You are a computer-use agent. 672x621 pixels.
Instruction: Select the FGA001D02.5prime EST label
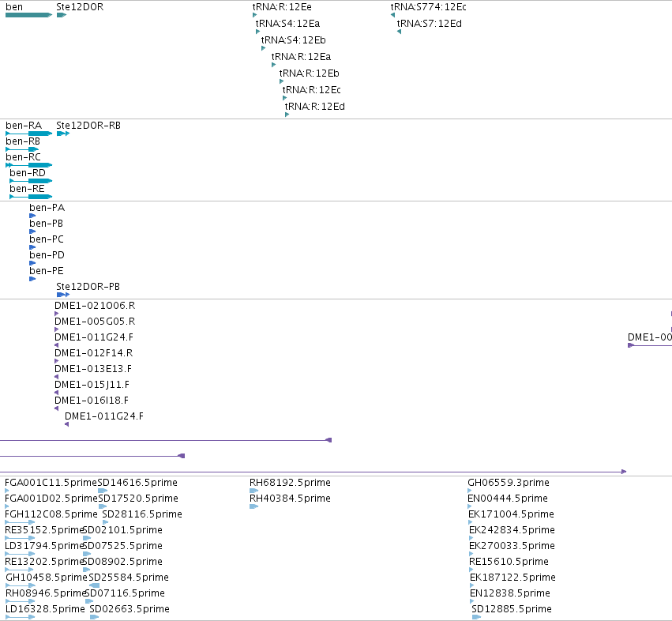click(51, 499)
